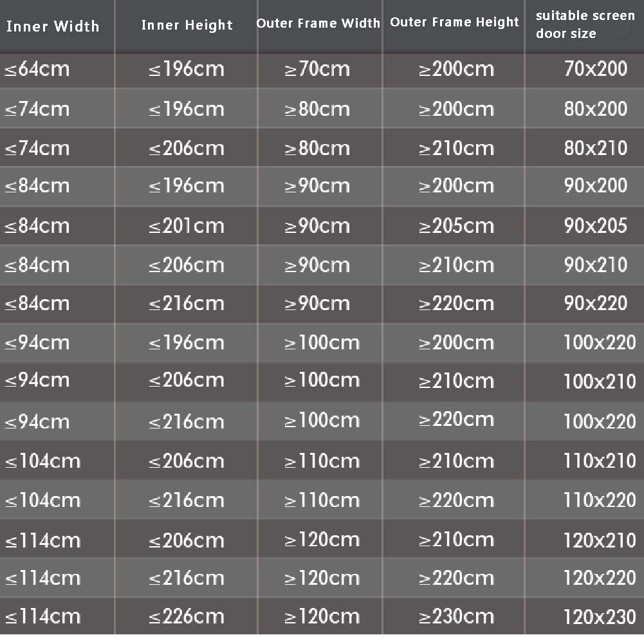Select the ≤64cm inner width cell
This screenshot has width=644, height=644.
point(37,69)
